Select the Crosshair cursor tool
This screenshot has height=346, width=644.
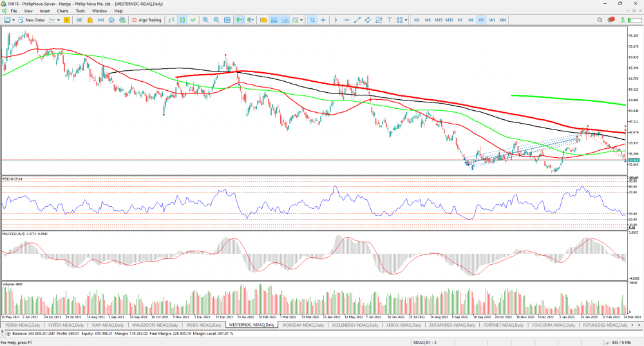tap(323, 20)
